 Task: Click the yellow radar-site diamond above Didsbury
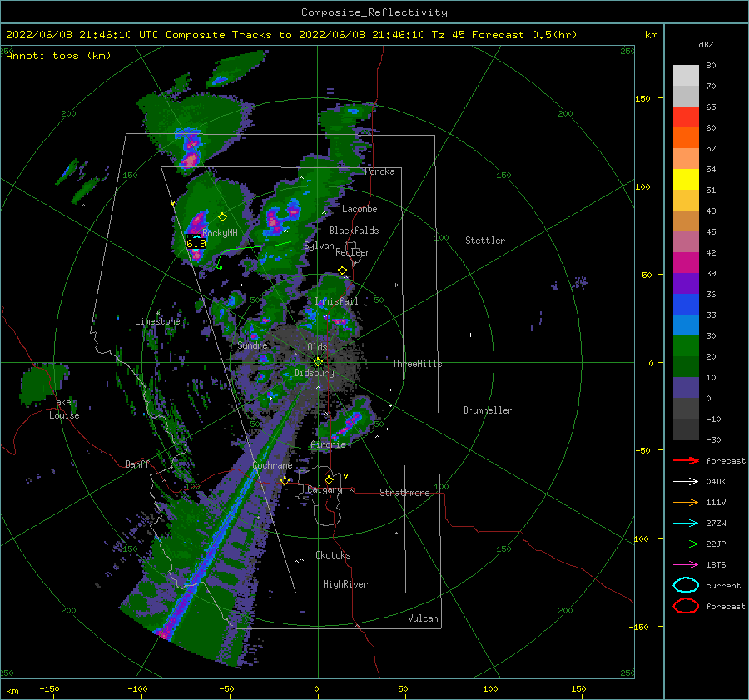318,362
